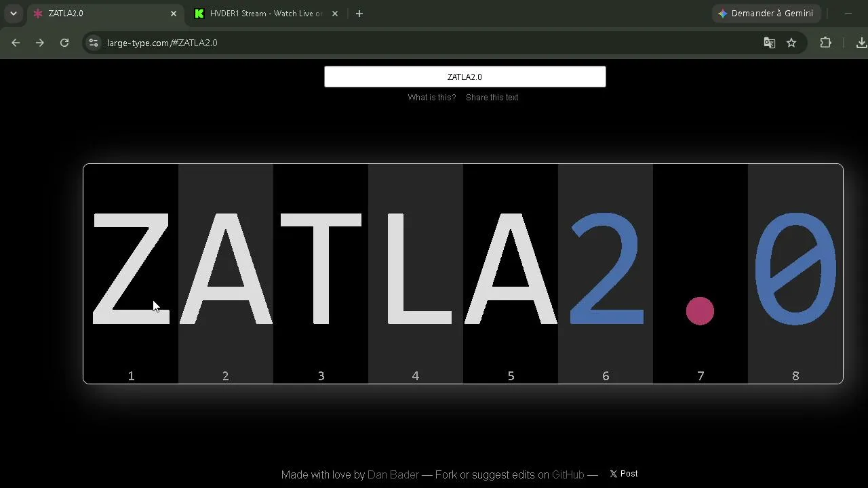The image size is (868, 488).
Task: Click the 'Share this text' link
Action: (492, 98)
